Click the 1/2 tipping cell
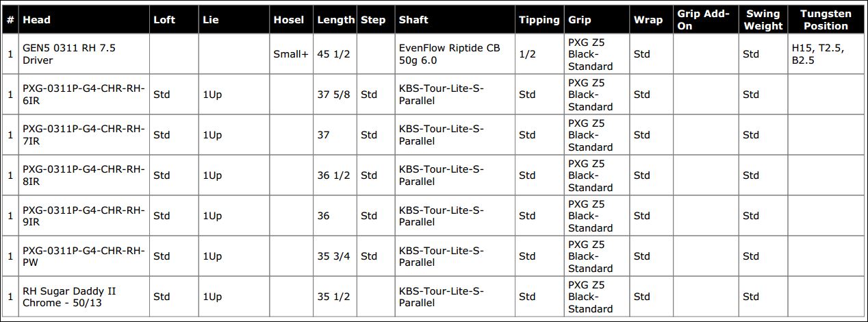 527,54
